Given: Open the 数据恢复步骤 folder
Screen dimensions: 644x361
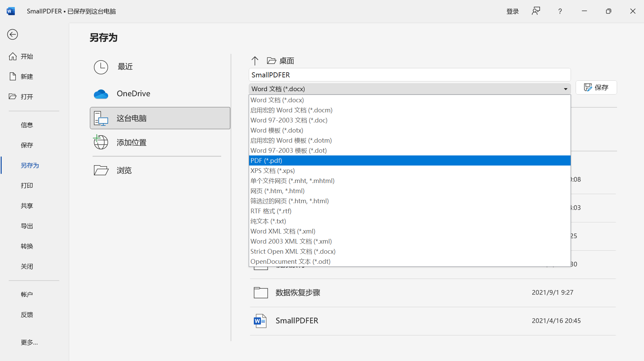Looking at the screenshot, I should (x=298, y=293).
